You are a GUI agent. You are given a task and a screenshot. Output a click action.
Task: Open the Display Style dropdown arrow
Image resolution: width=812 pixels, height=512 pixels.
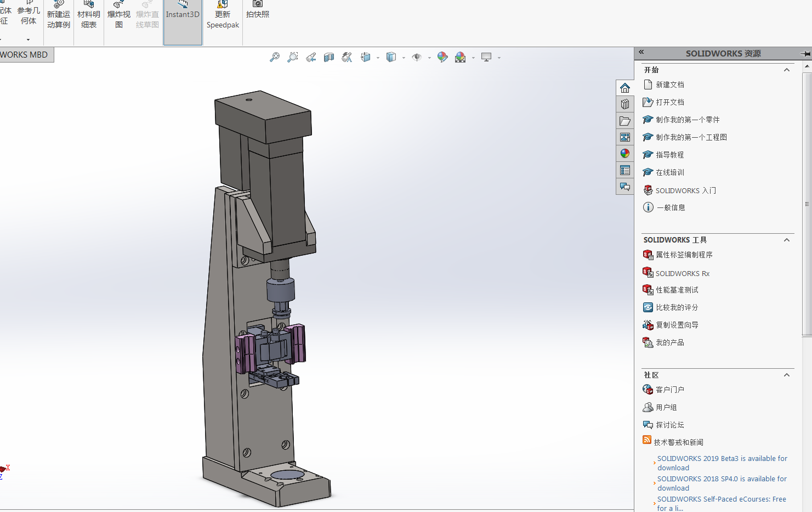[x=404, y=58]
